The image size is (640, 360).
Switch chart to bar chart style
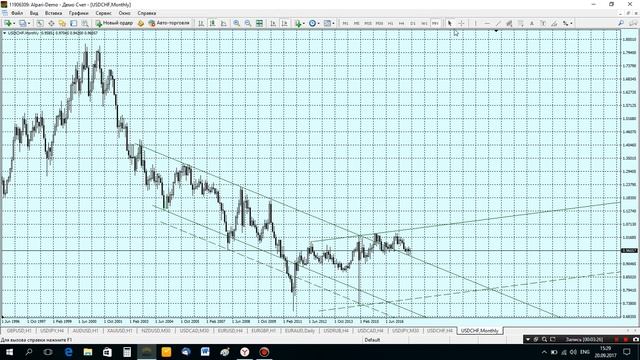pyautogui.click(x=201, y=23)
